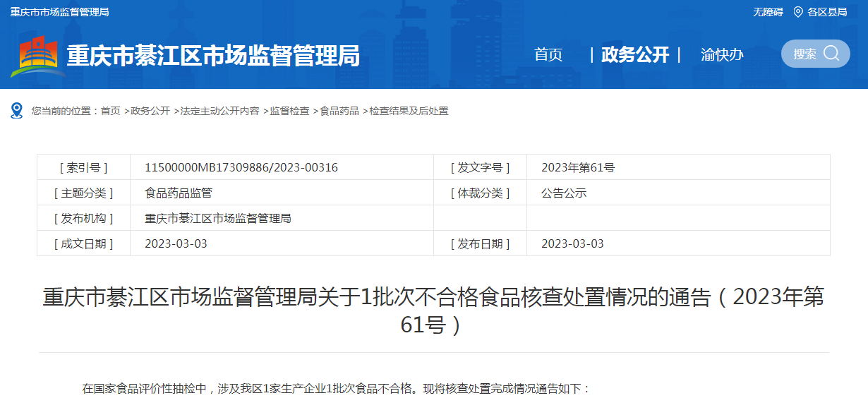The width and height of the screenshot is (868, 398).
Task: Click the 公告公示 value cell
Action: point(678,193)
